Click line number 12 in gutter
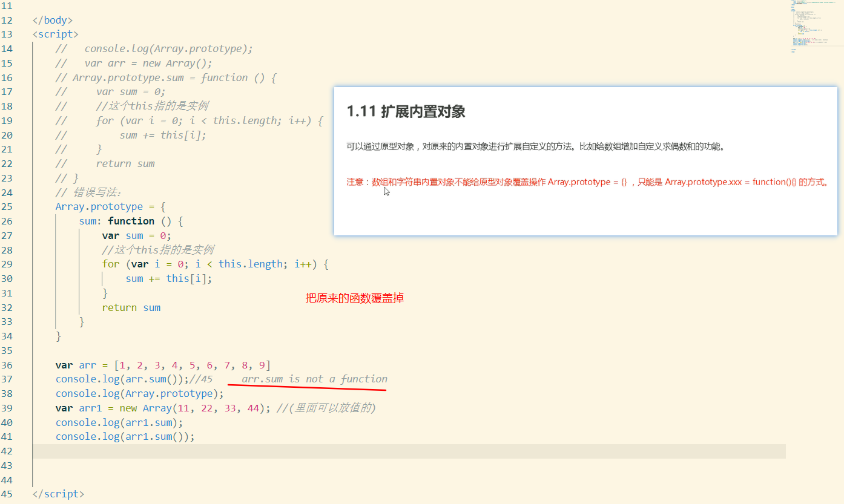Image resolution: width=844 pixels, height=504 pixels. click(x=7, y=20)
